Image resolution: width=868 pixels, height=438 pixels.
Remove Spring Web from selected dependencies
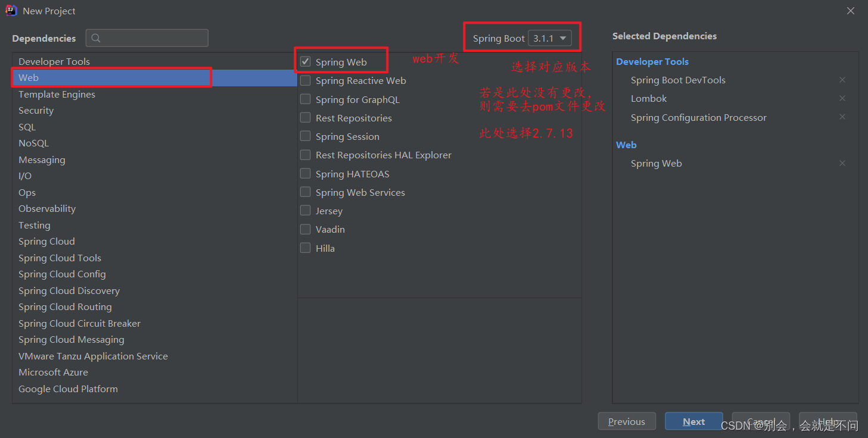[x=842, y=163]
